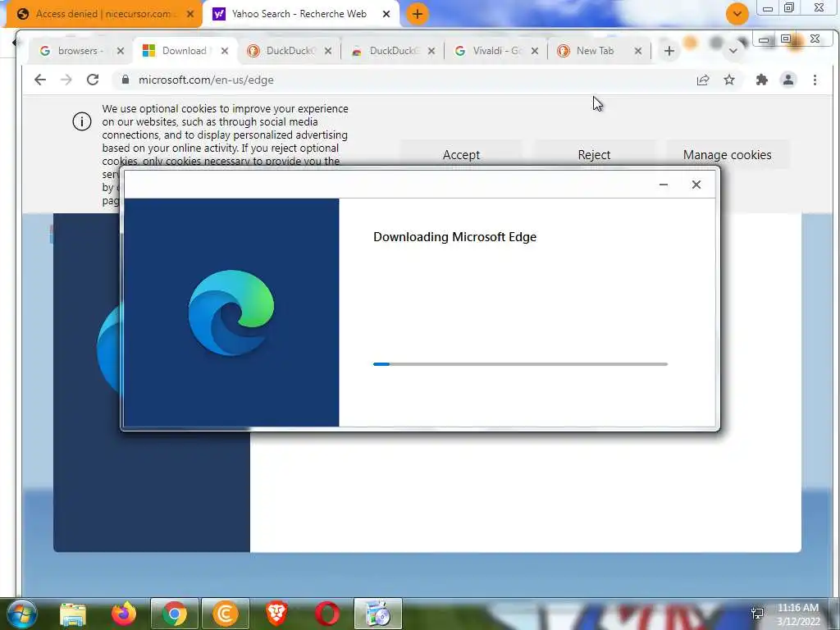Accept optional cookies
840x630 pixels.
pyautogui.click(x=461, y=155)
